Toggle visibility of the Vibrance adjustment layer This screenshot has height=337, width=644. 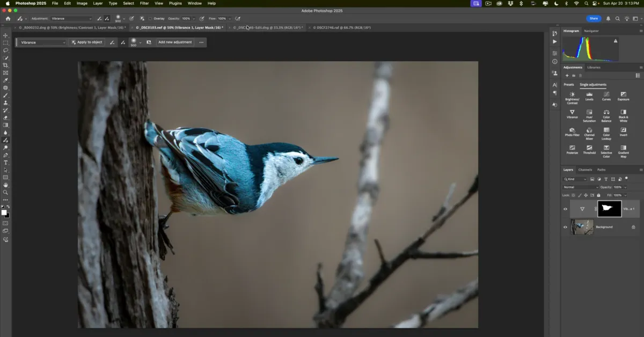[x=565, y=209]
